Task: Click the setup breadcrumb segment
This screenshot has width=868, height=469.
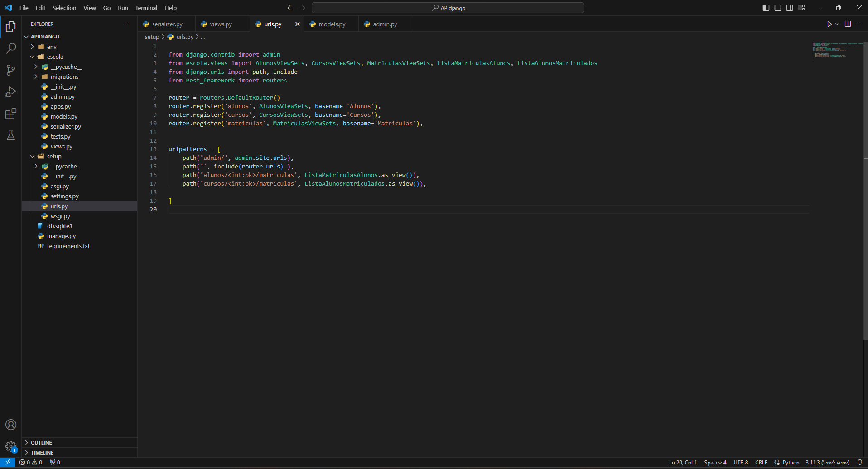Action: coord(152,37)
